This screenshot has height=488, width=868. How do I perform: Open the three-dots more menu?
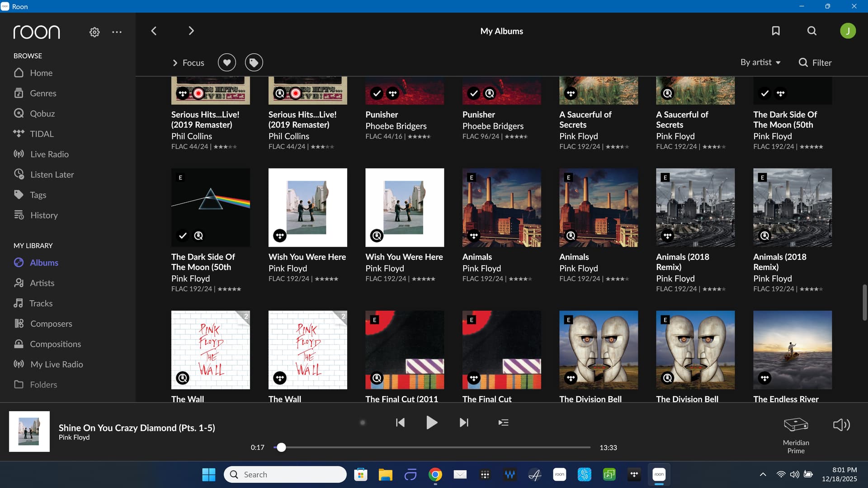(117, 32)
